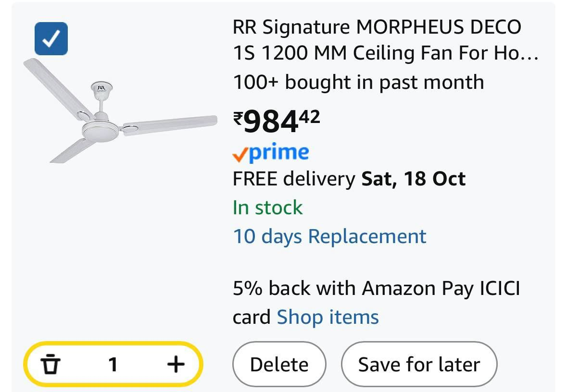Click the Shop items link
This screenshot has width=567, height=392.
(327, 317)
